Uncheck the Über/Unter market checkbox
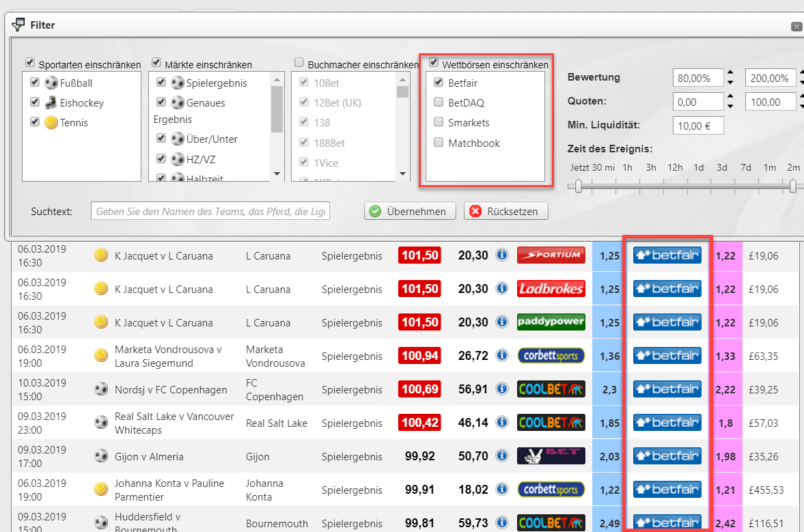The image size is (804, 532). (161, 138)
